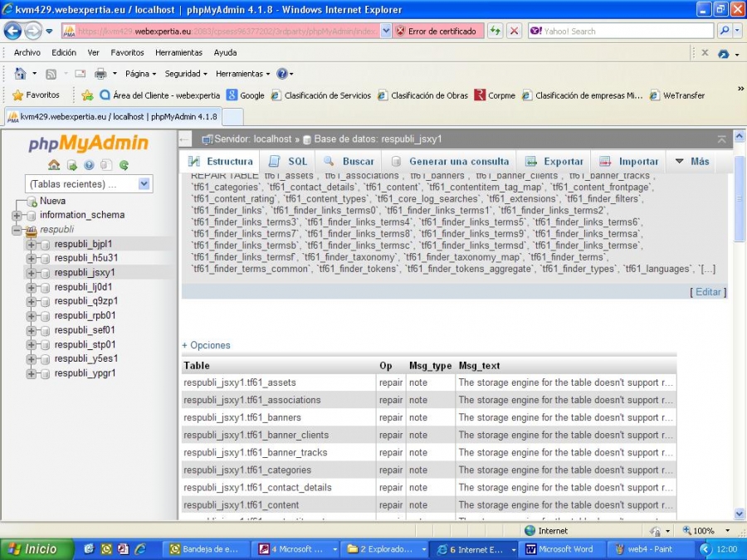Click the Refresh page icon
This screenshot has height=560, width=747.
pyautogui.click(x=496, y=32)
